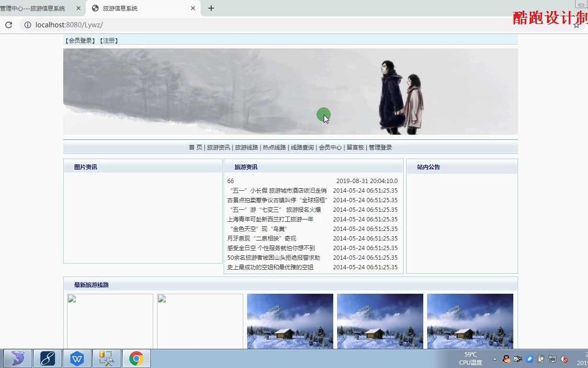Reload the page with the refresh icon
Screen dimensions: 588x368
tap(9, 25)
